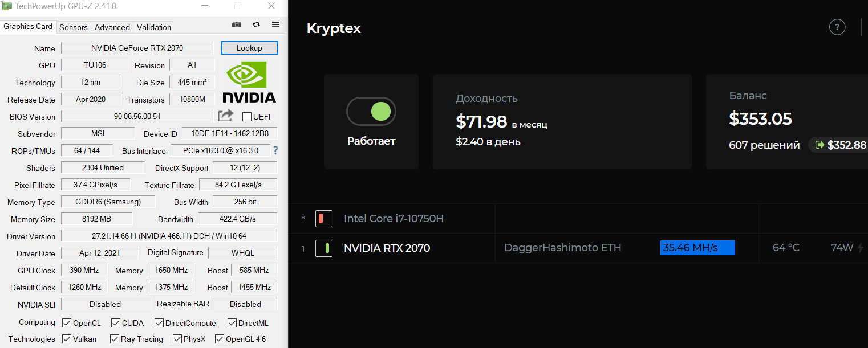
Task: Click the Kryptex title heading
Action: point(334,28)
